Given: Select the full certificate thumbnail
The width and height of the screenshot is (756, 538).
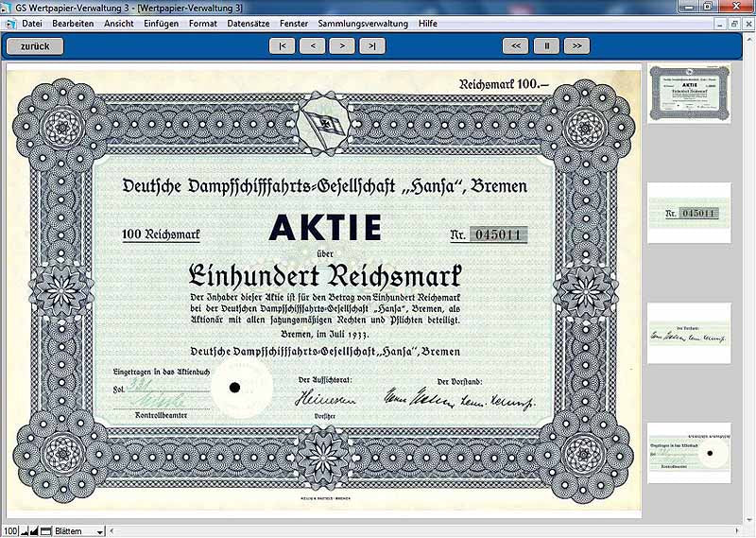Looking at the screenshot, I should pos(689,92).
